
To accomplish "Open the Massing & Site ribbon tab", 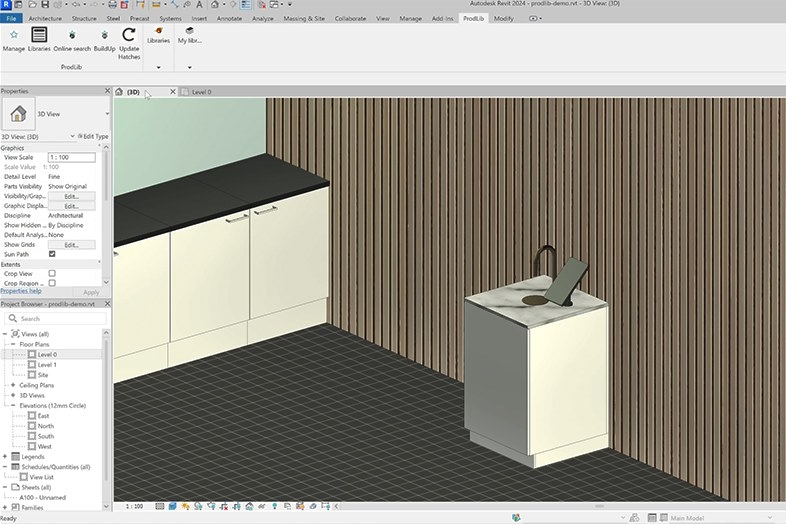I will pos(304,19).
